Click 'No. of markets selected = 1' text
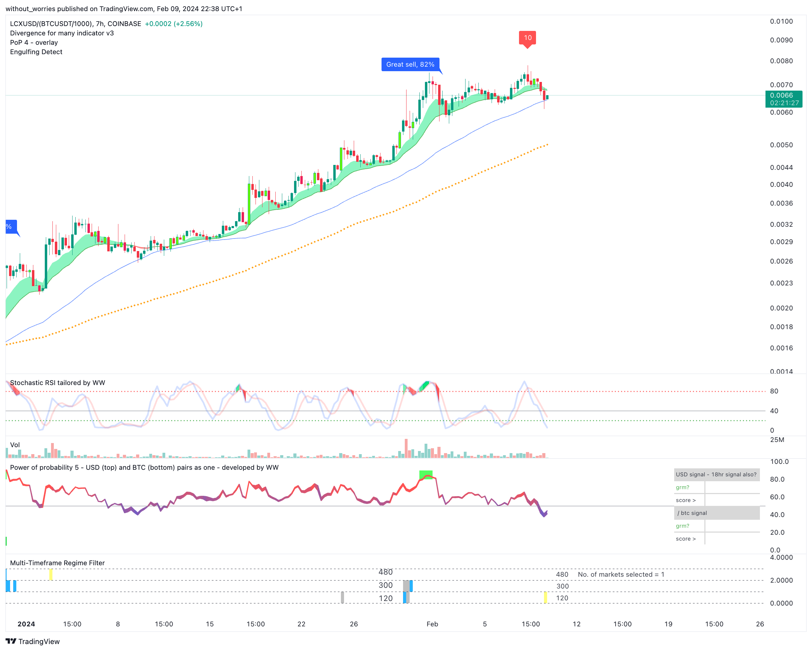This screenshot has width=812, height=651. pos(621,575)
